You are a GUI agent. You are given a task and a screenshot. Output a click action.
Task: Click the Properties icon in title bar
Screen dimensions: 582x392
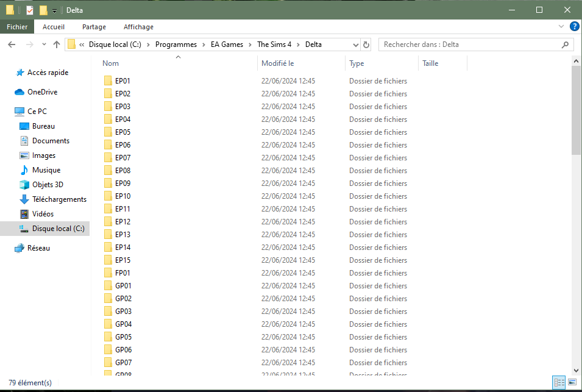29,10
